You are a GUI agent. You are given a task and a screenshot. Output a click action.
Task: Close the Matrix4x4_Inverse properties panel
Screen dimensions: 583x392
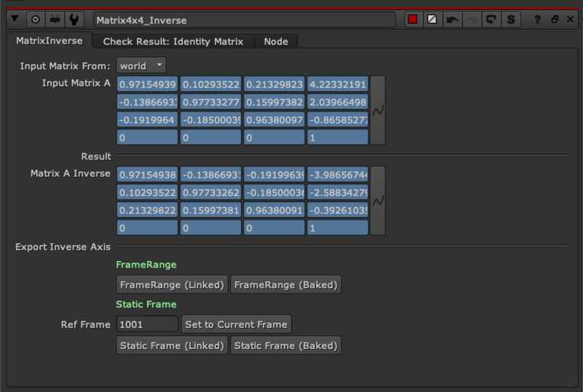click(x=571, y=19)
